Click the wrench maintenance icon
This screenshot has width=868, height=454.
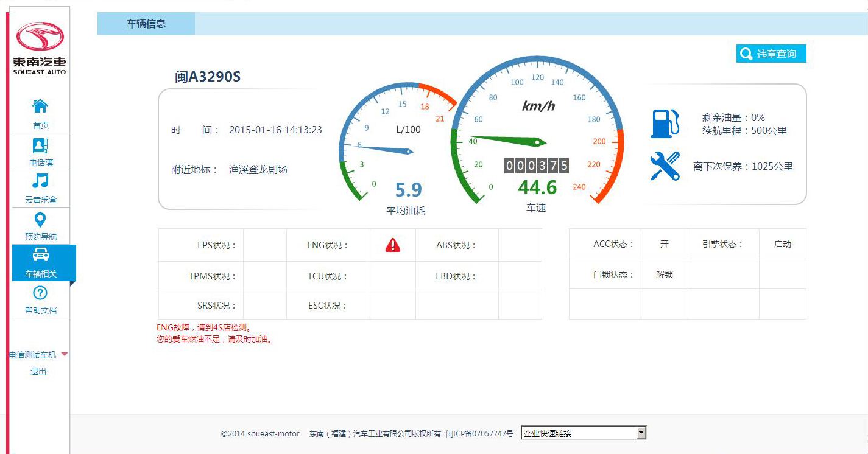(x=665, y=166)
